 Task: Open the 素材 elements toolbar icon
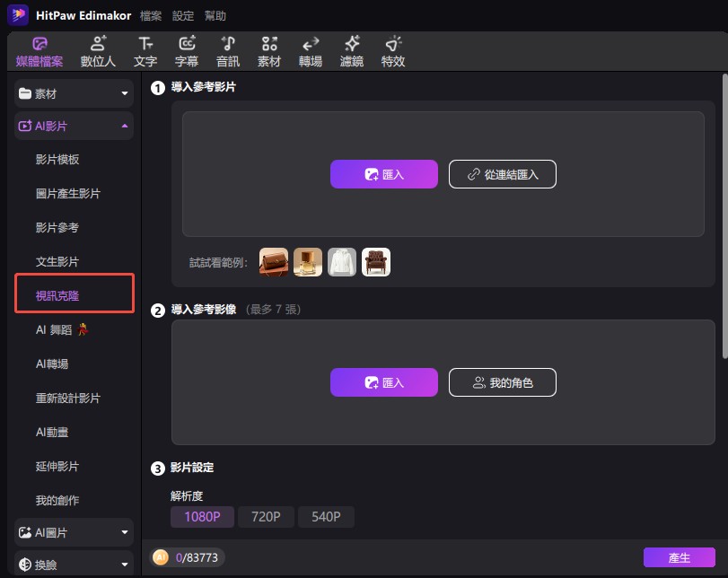[269, 51]
